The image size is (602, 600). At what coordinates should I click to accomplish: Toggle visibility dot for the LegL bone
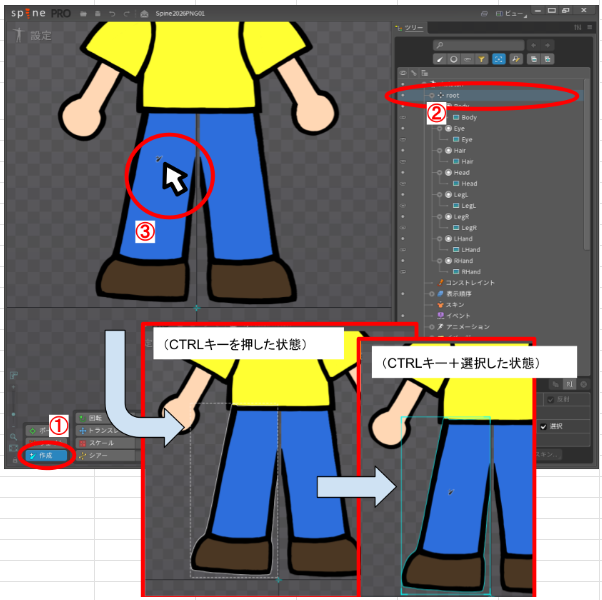[402, 194]
